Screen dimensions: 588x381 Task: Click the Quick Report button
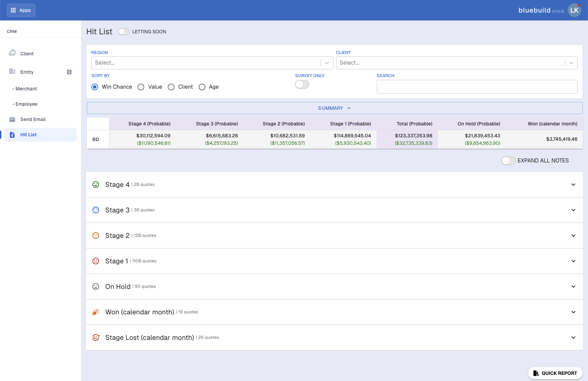tap(555, 373)
